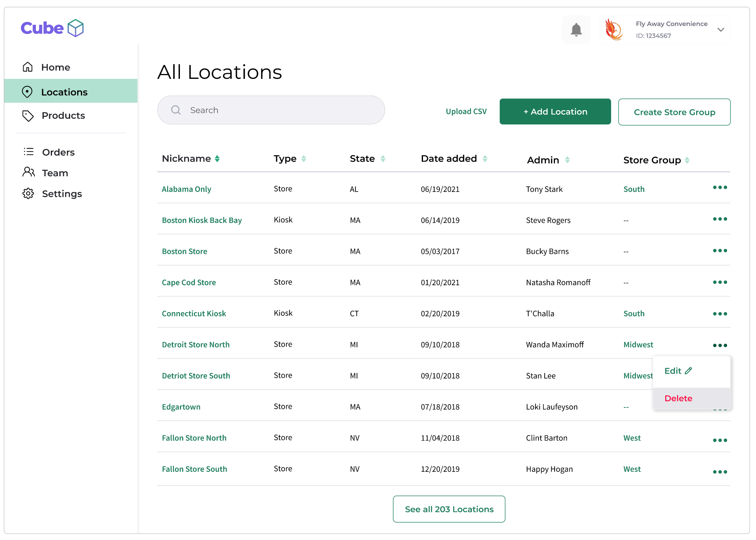Click the Add Location button
This screenshot has height=540, width=756.
click(555, 111)
